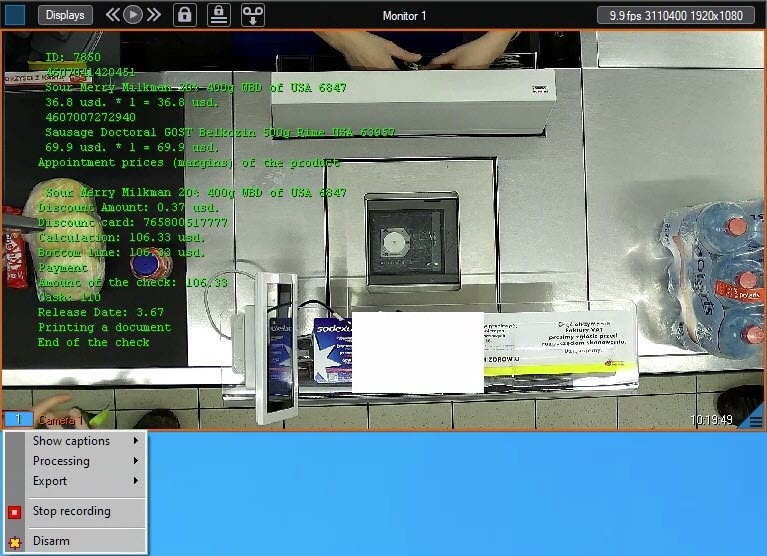Open the camera hamburger menu icon
This screenshot has width=767, height=556.
tap(754, 421)
